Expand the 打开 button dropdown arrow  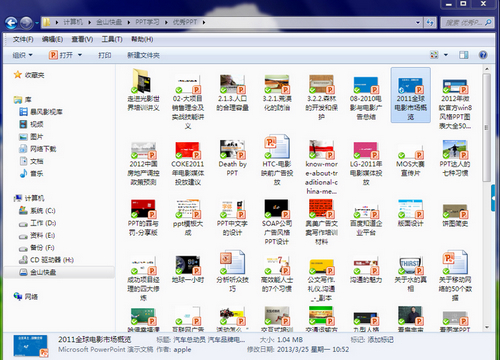[x=80, y=55]
